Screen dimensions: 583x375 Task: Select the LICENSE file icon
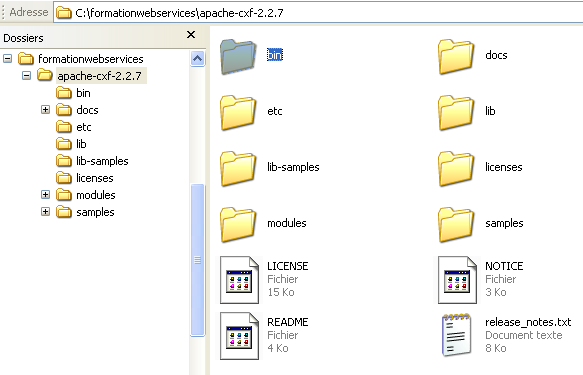point(239,280)
